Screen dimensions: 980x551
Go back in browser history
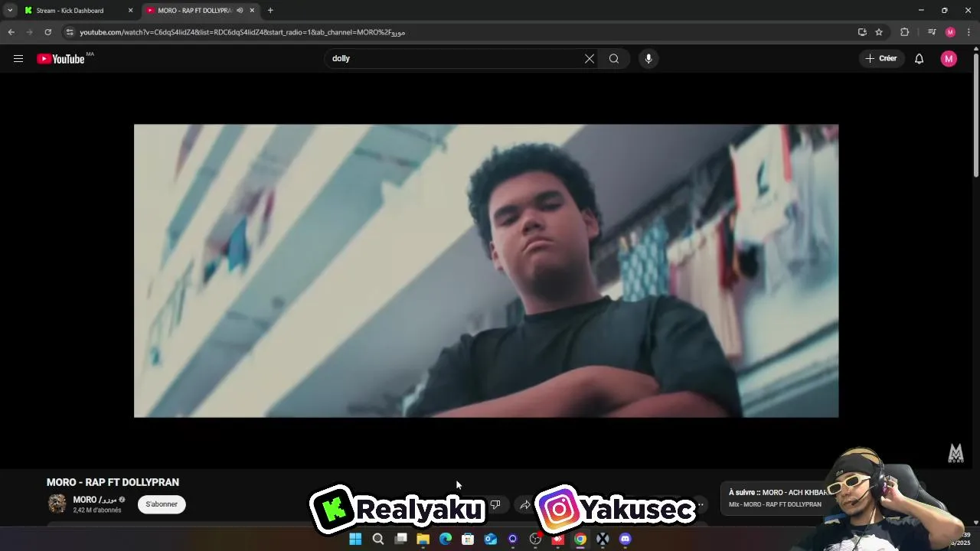11,32
